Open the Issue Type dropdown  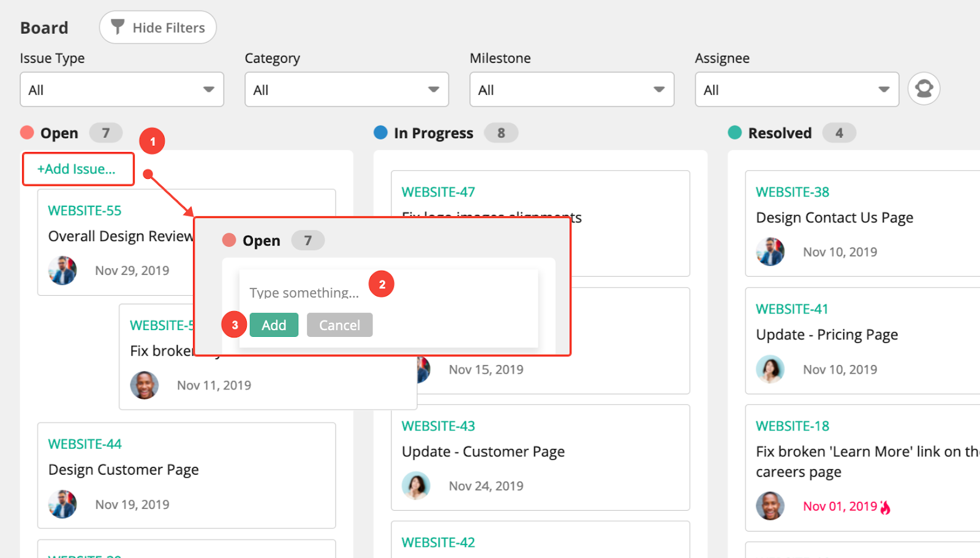[121, 89]
